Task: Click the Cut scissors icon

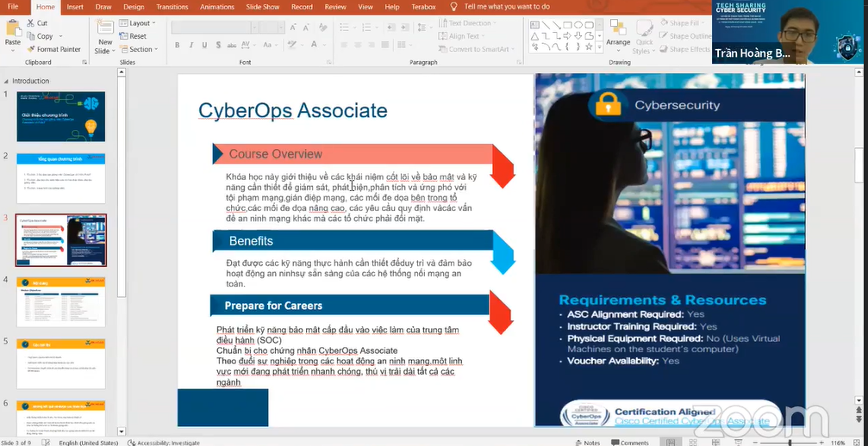Action: point(30,23)
